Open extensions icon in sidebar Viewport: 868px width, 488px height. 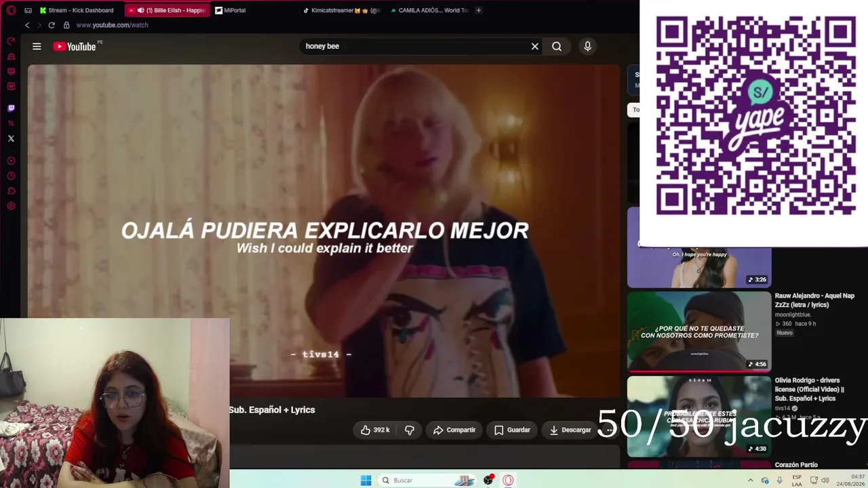[x=11, y=191]
